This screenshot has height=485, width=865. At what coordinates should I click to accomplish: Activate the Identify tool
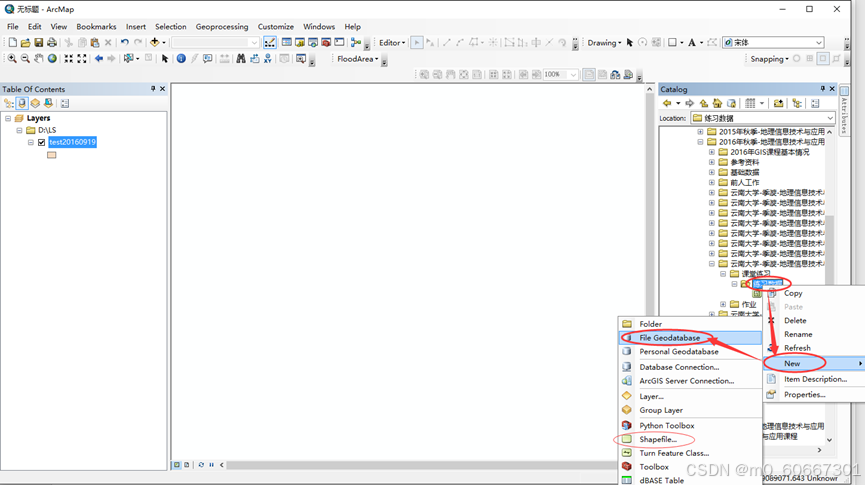click(181, 58)
